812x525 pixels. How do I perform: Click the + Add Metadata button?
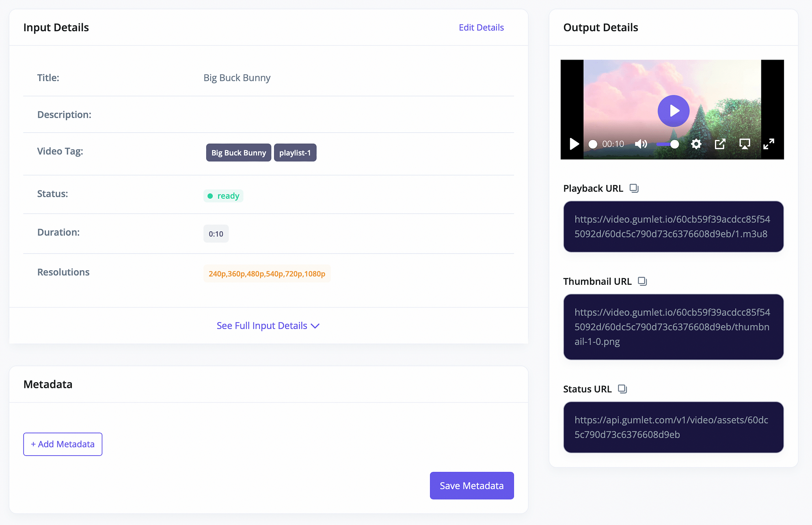(63, 444)
